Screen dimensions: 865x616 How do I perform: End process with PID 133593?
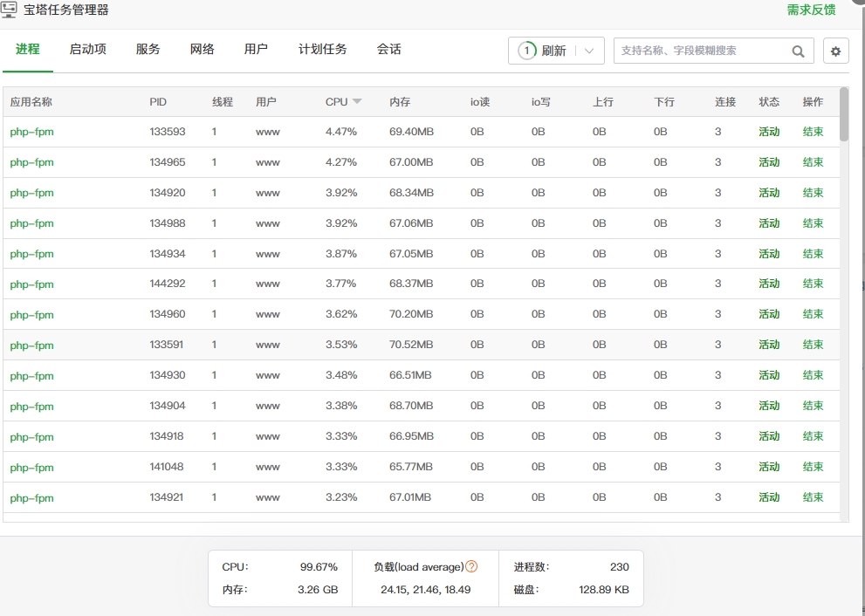[813, 132]
